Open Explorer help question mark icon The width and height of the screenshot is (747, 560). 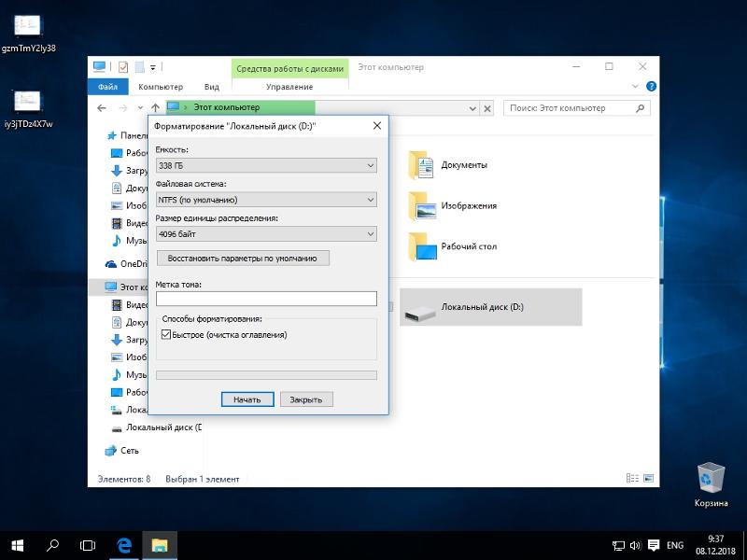click(651, 86)
